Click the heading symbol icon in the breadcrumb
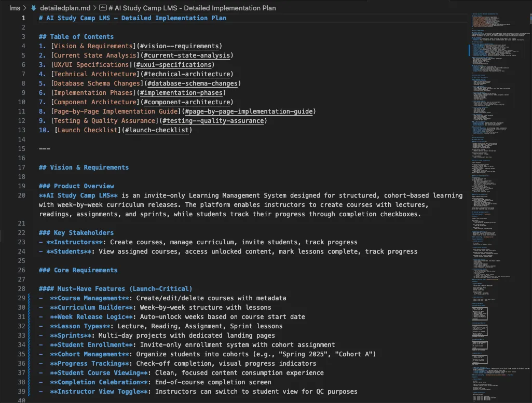Viewport: 532px width, 403px height. (102, 8)
